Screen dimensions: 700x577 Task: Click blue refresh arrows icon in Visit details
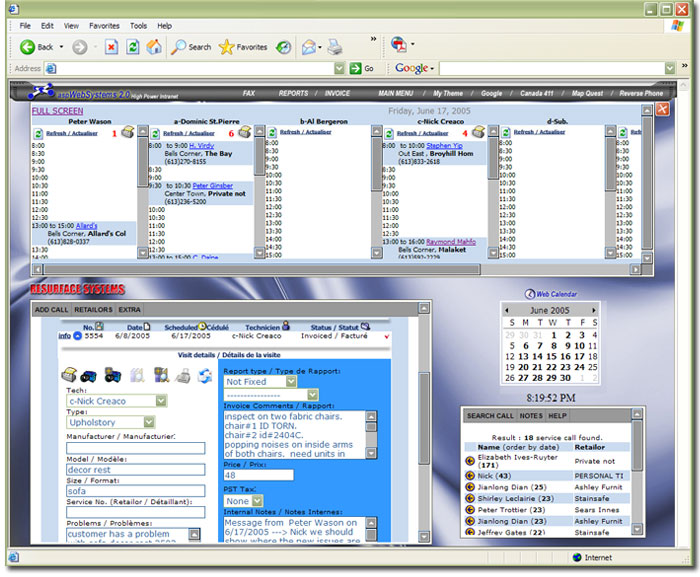(205, 375)
